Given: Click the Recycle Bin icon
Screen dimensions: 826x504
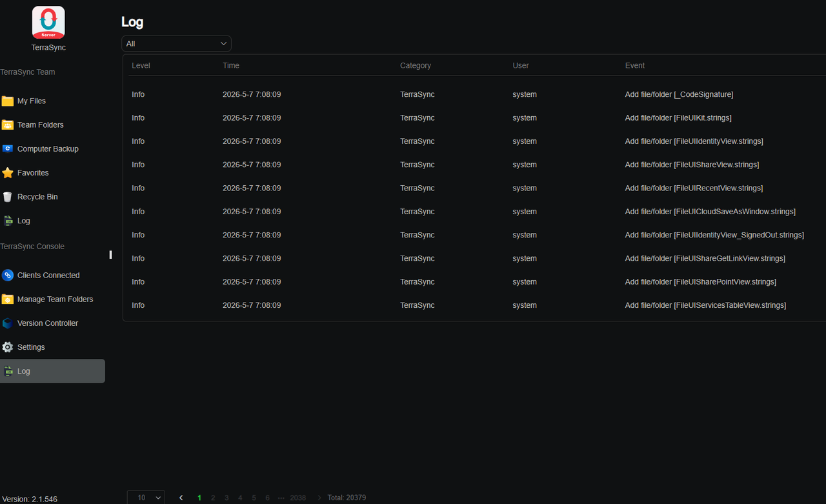Looking at the screenshot, I should pyautogui.click(x=8, y=197).
